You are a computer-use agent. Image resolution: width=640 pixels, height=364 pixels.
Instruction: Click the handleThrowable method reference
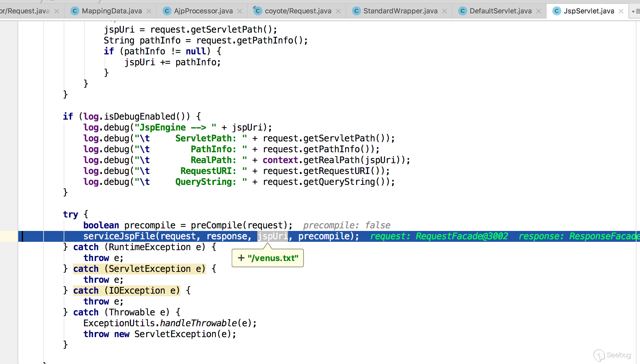[198, 323]
